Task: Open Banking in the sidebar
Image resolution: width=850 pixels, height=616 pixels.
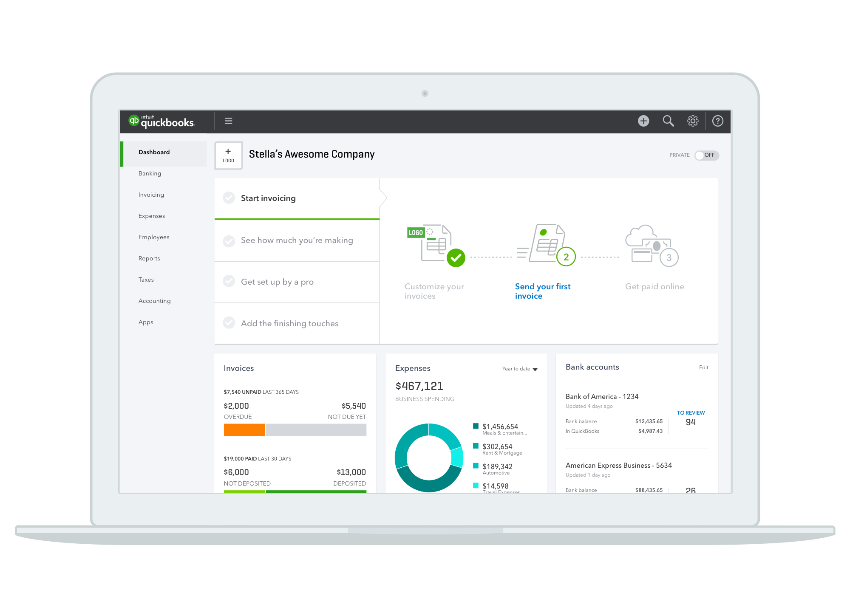Action: (x=150, y=173)
